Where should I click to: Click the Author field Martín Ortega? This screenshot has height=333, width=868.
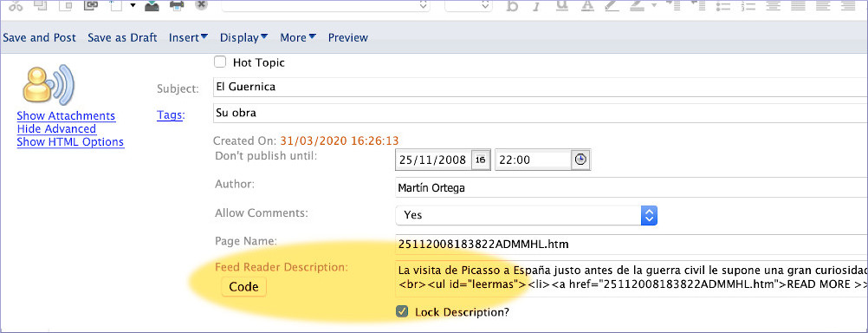(x=632, y=188)
